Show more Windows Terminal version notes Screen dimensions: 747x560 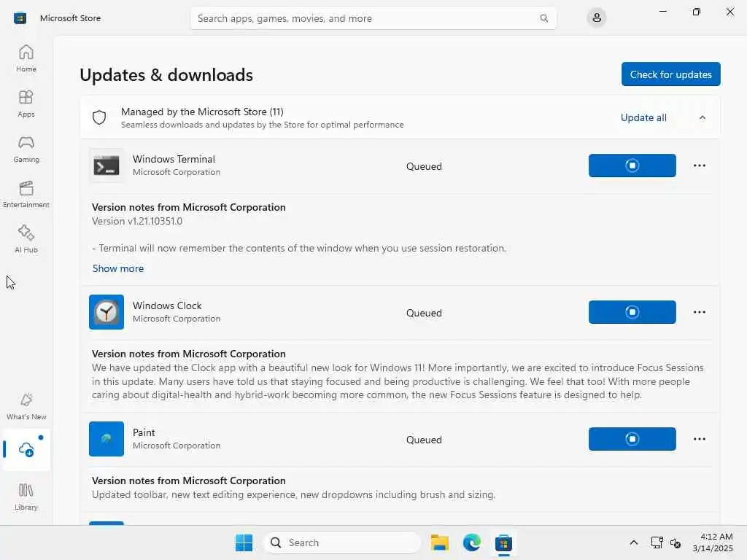(x=117, y=268)
